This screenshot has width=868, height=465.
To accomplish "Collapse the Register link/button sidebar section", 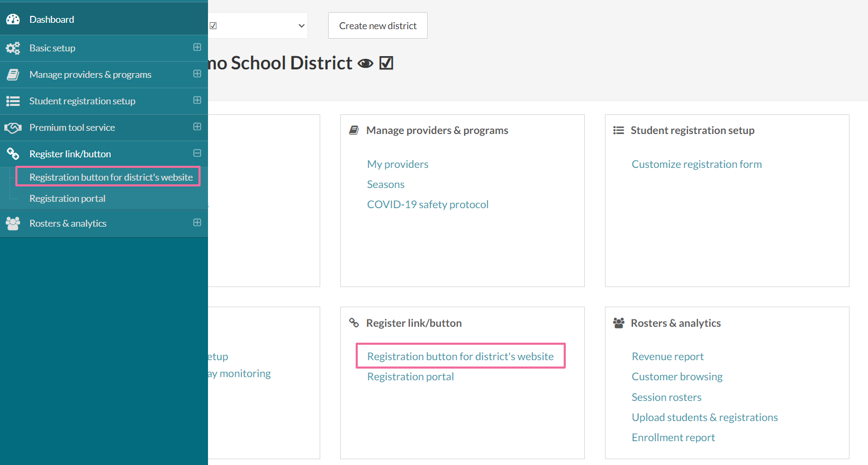I will [x=197, y=153].
